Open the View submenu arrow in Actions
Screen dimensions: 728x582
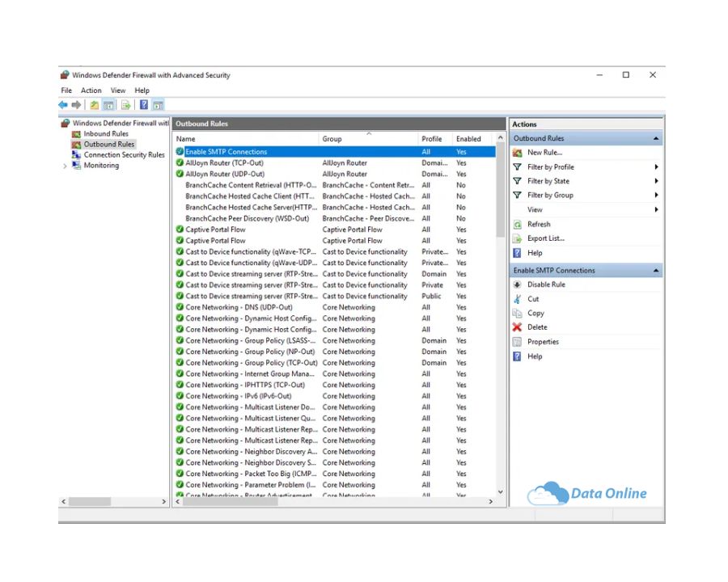pyautogui.click(x=656, y=209)
